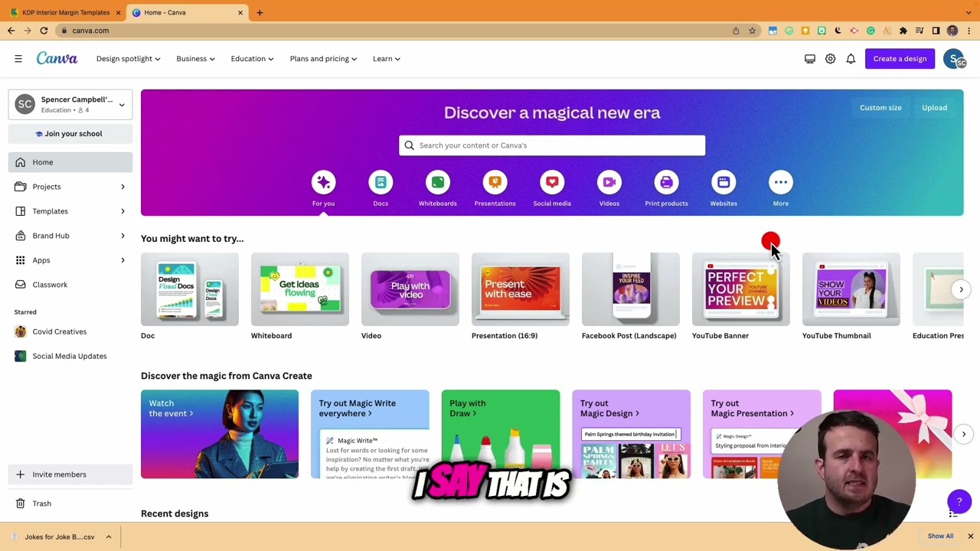Open the settings gear icon
The width and height of the screenshot is (980, 551).
click(x=830, y=59)
